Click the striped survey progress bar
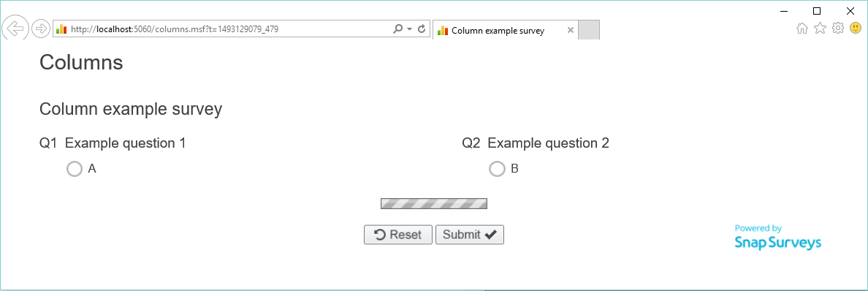The width and height of the screenshot is (868, 291). (x=434, y=203)
